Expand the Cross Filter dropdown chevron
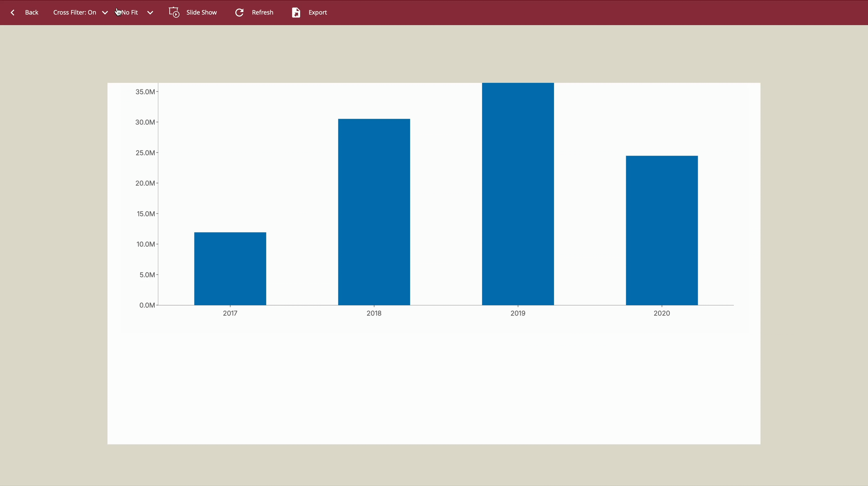The height and width of the screenshot is (486, 868). click(105, 13)
